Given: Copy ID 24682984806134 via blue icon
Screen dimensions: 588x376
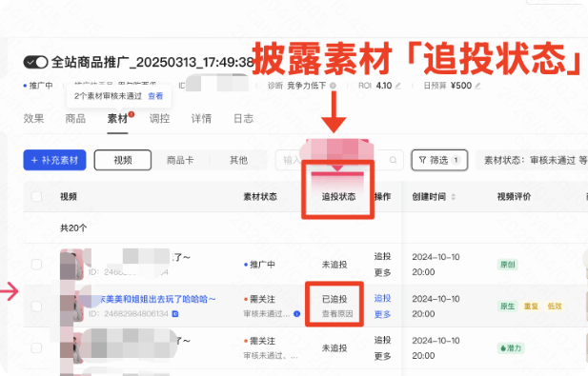Looking at the screenshot, I should click(x=175, y=314).
